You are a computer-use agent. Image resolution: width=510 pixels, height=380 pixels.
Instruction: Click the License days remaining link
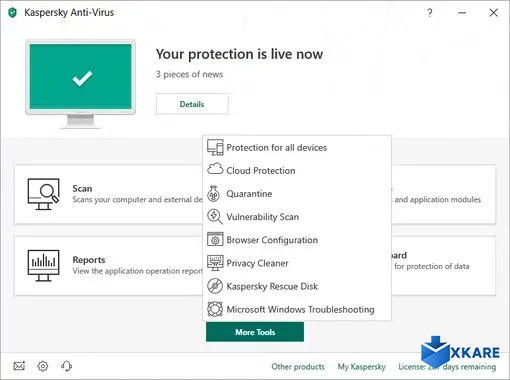(447, 367)
